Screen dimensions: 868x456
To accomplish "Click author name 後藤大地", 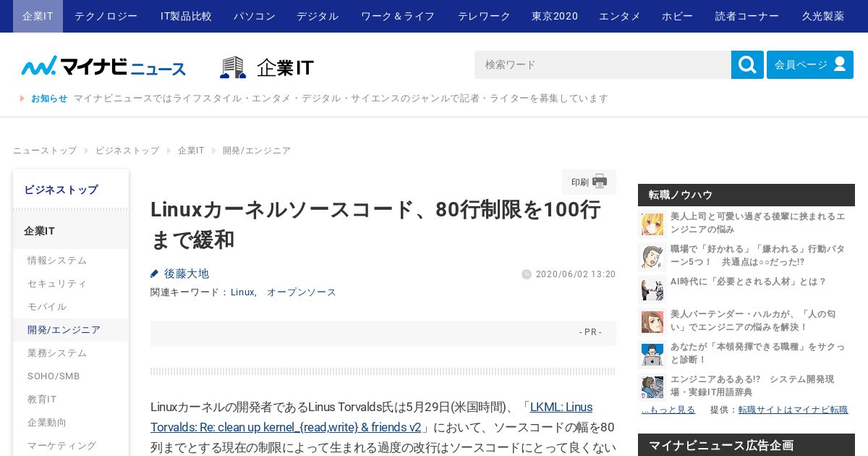I will 187,274.
